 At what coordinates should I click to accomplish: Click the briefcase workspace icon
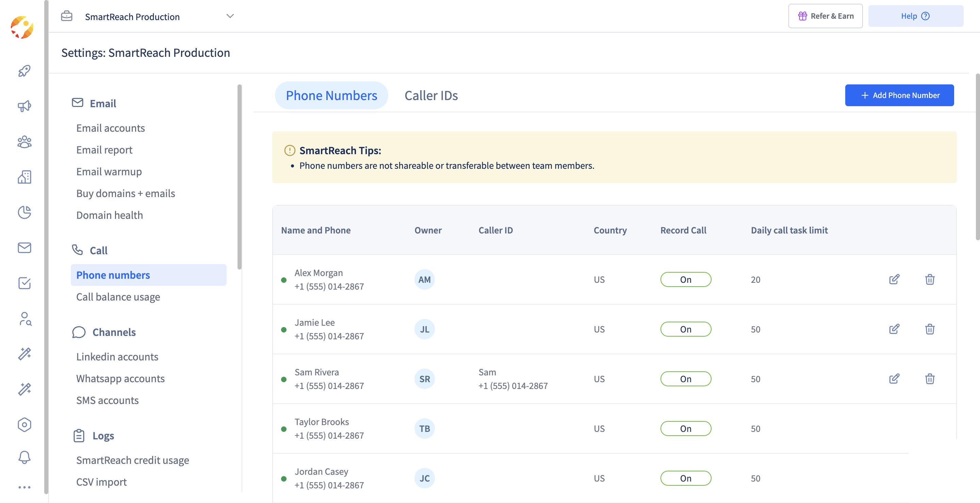click(x=67, y=16)
